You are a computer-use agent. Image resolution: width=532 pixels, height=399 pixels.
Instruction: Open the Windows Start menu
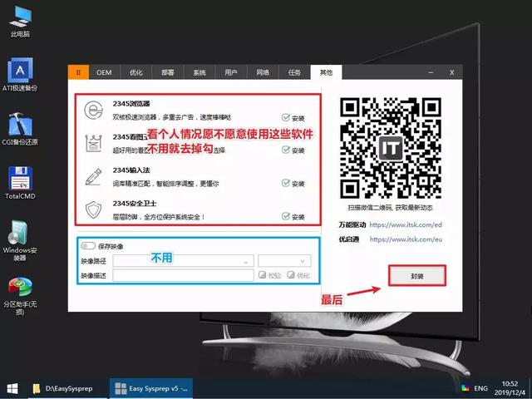[x=12, y=388]
